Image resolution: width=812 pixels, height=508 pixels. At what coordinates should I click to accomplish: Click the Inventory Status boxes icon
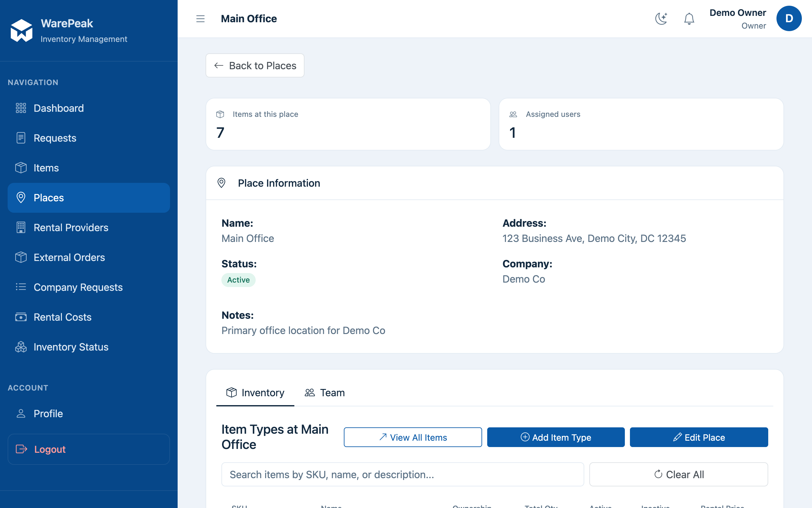tap(21, 347)
